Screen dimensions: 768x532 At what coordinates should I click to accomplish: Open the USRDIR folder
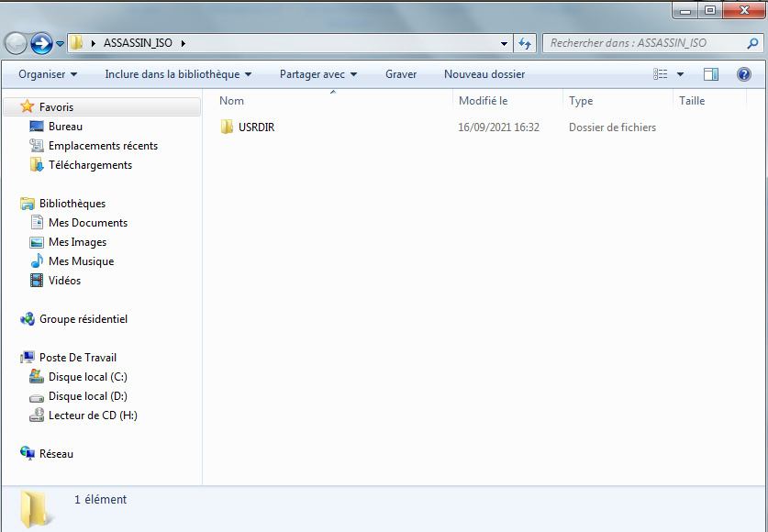click(256, 127)
